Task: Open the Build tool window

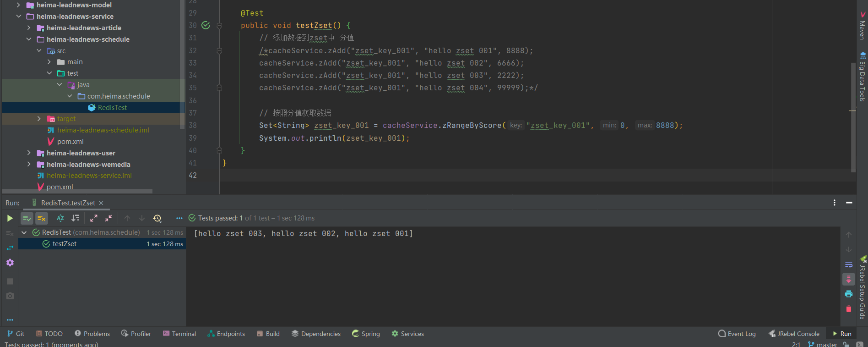Action: pyautogui.click(x=268, y=334)
